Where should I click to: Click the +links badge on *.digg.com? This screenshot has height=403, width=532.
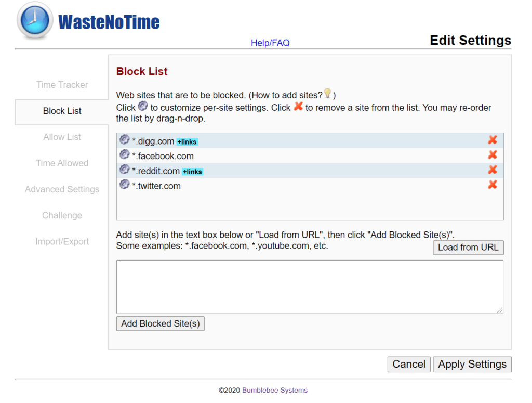pyautogui.click(x=187, y=142)
